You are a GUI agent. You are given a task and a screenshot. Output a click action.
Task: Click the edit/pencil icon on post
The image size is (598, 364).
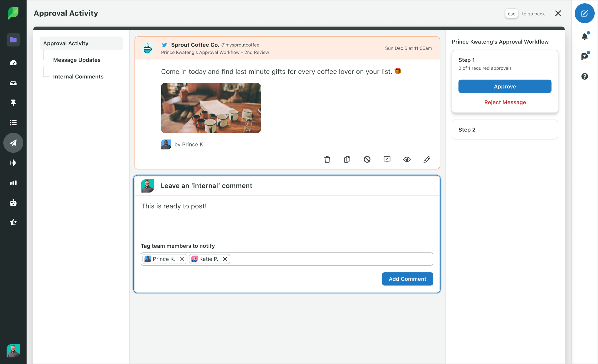(426, 159)
